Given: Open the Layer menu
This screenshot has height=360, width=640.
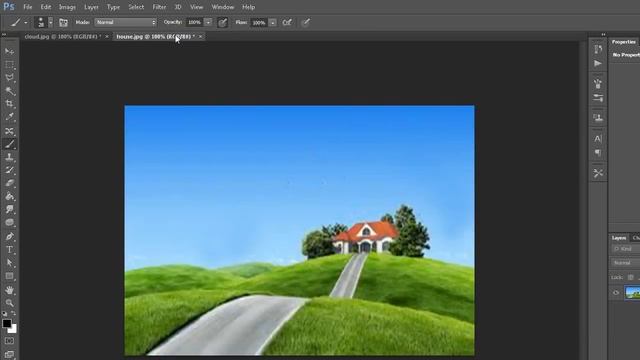Looking at the screenshot, I should click(x=91, y=7).
